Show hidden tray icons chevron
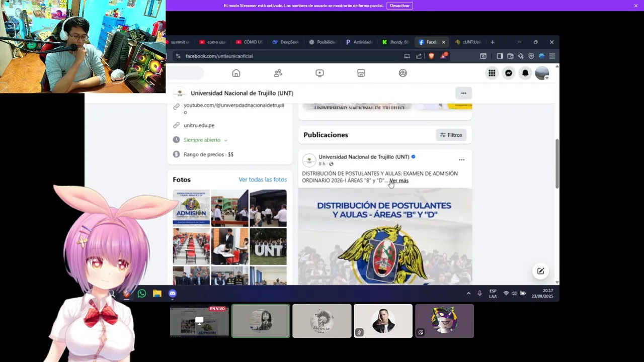644x362 pixels. (468, 293)
